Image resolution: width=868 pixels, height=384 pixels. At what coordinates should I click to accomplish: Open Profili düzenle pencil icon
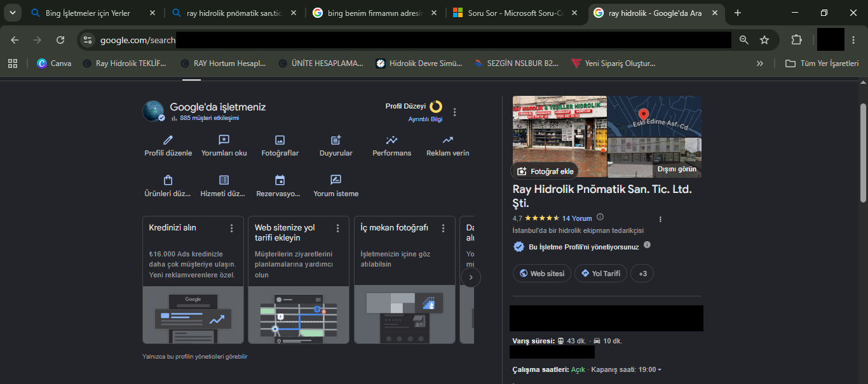point(168,140)
